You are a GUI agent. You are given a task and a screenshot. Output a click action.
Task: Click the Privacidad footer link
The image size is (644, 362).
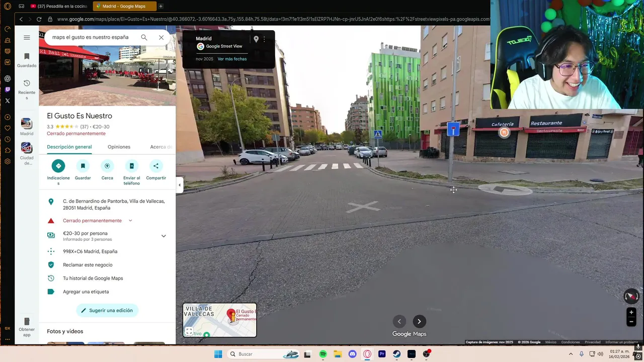(x=593, y=342)
